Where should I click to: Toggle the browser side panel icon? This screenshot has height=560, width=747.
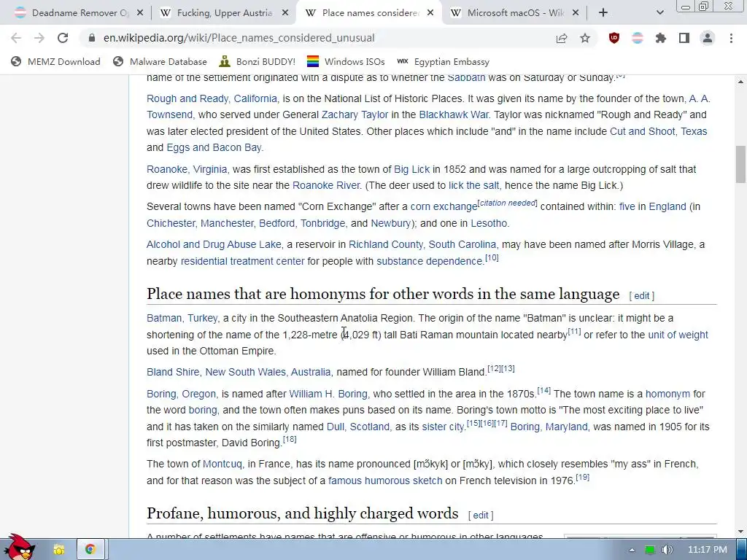[x=684, y=38]
